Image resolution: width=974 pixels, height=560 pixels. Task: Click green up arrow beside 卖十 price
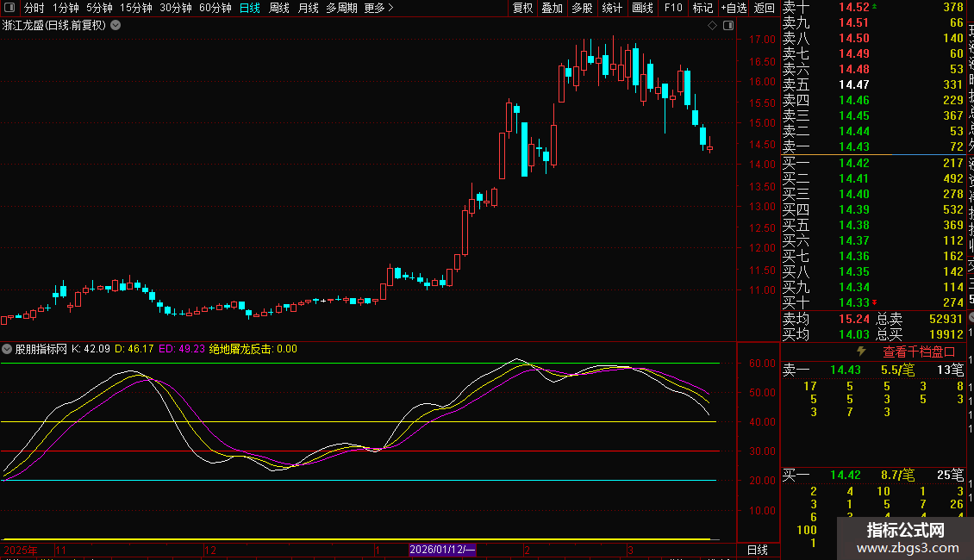click(876, 7)
